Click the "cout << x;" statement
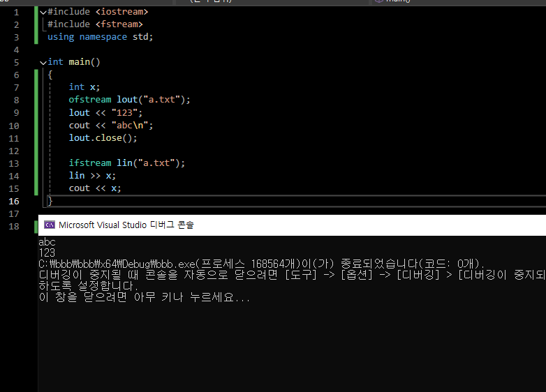This screenshot has width=546, height=392. (95, 188)
